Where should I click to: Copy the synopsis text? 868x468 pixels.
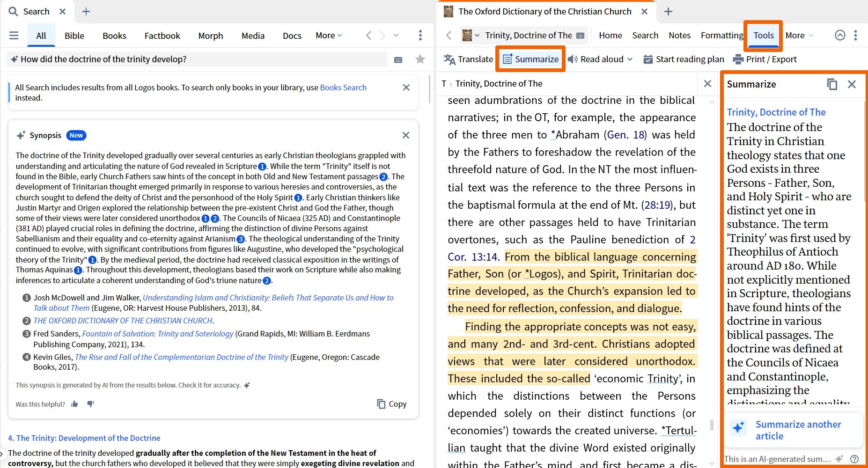pos(392,404)
